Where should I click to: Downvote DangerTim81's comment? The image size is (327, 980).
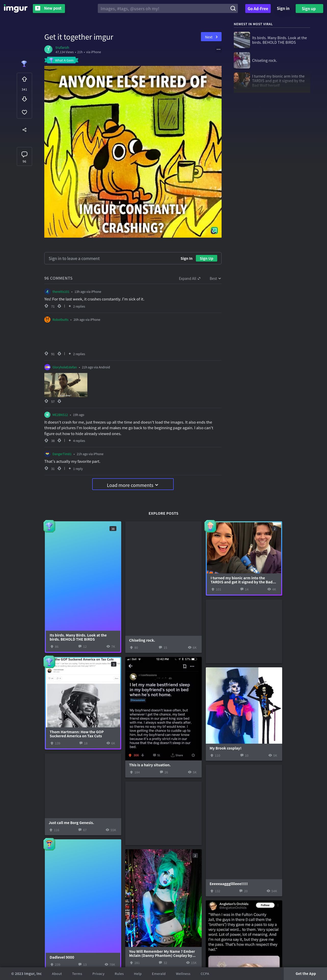59,468
